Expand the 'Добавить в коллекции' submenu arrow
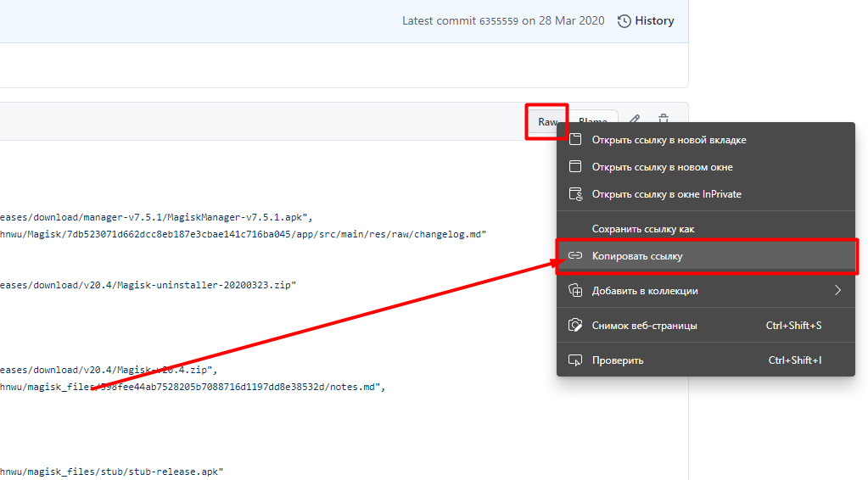The width and height of the screenshot is (868, 480). pos(837,291)
